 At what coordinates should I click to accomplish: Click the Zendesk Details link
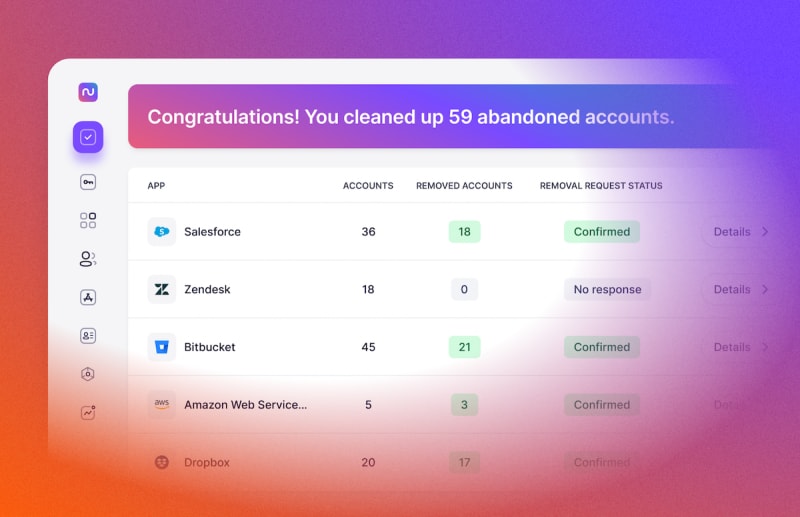tap(732, 289)
